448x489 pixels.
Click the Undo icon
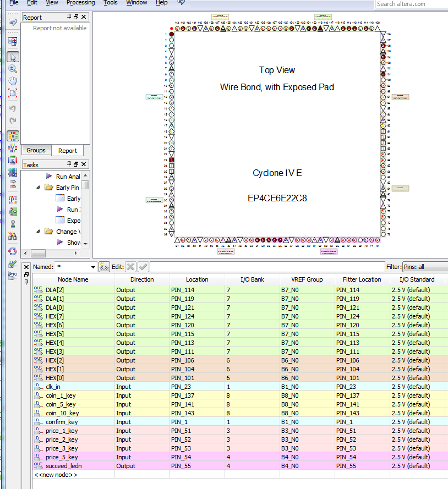pyautogui.click(x=13, y=109)
